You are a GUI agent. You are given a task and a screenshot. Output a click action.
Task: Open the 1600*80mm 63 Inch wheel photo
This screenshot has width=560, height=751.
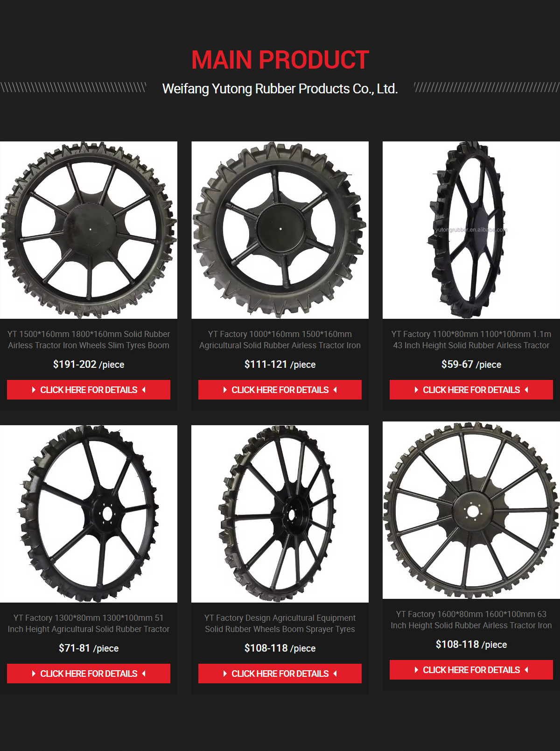click(471, 510)
